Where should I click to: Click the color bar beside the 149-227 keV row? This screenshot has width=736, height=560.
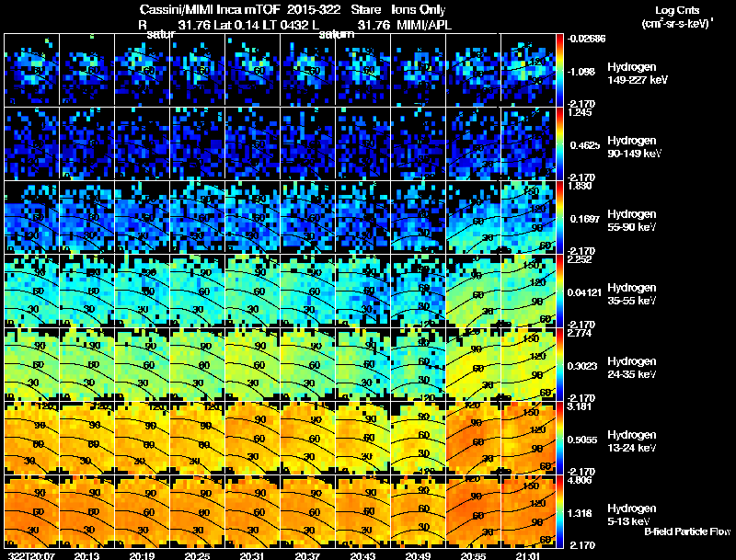coord(559,70)
